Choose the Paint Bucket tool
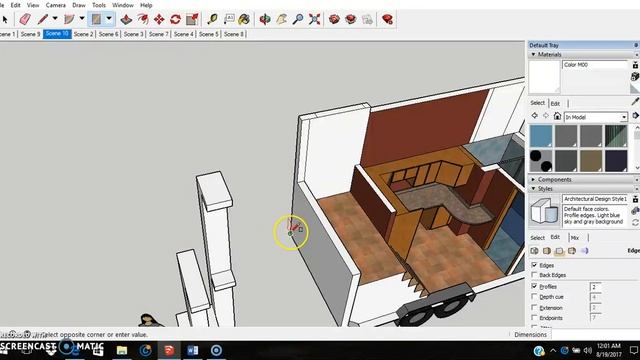Viewport: 640px width, 360px height. [x=244, y=19]
